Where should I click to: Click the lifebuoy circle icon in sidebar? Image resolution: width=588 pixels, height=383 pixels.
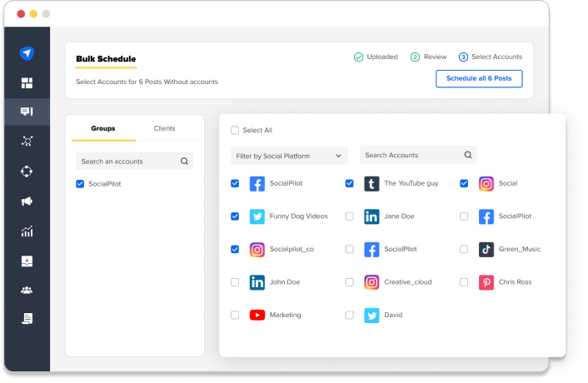coord(27,172)
